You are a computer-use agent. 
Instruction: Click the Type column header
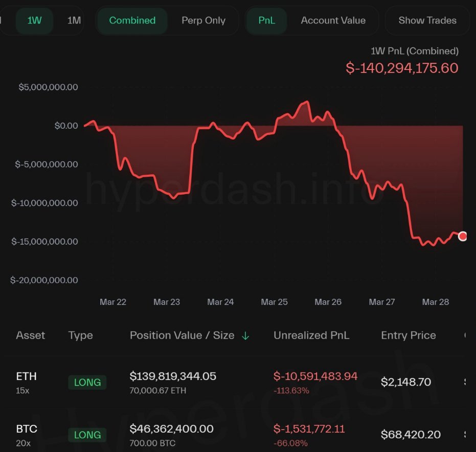click(80, 336)
